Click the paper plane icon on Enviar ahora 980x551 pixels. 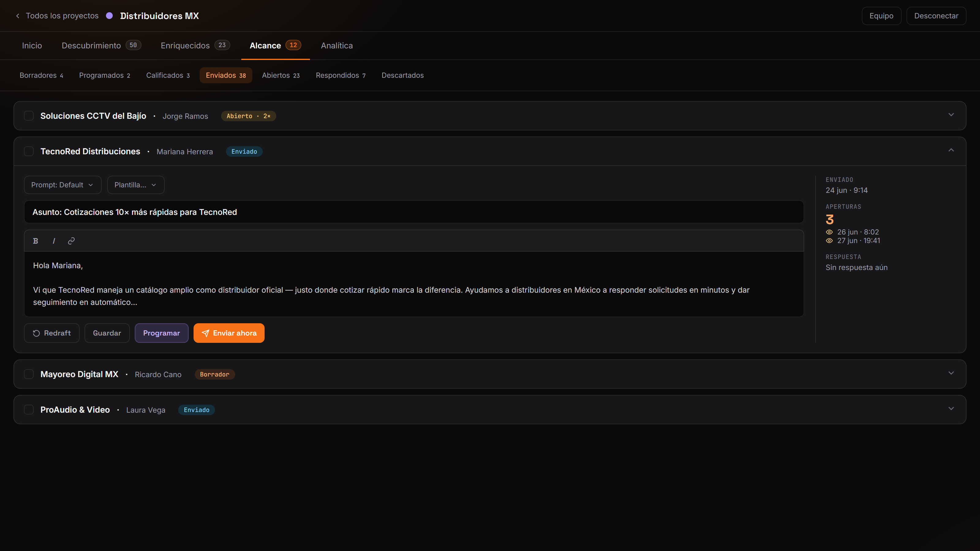point(205,333)
